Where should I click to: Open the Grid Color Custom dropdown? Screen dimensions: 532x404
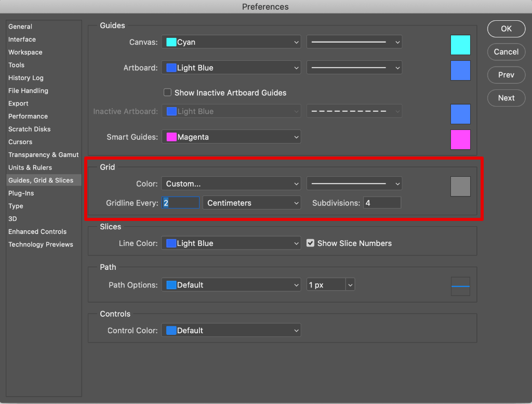pos(231,184)
